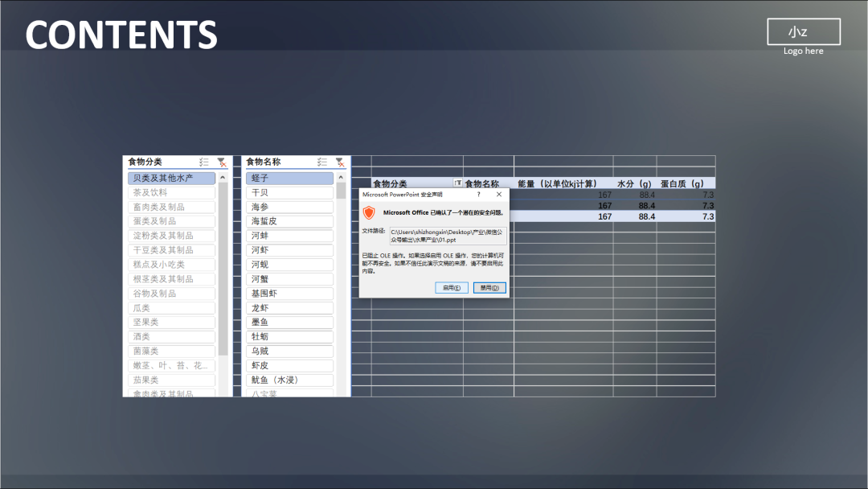Click the file path text field
This screenshot has width=868, height=489.
click(448, 236)
